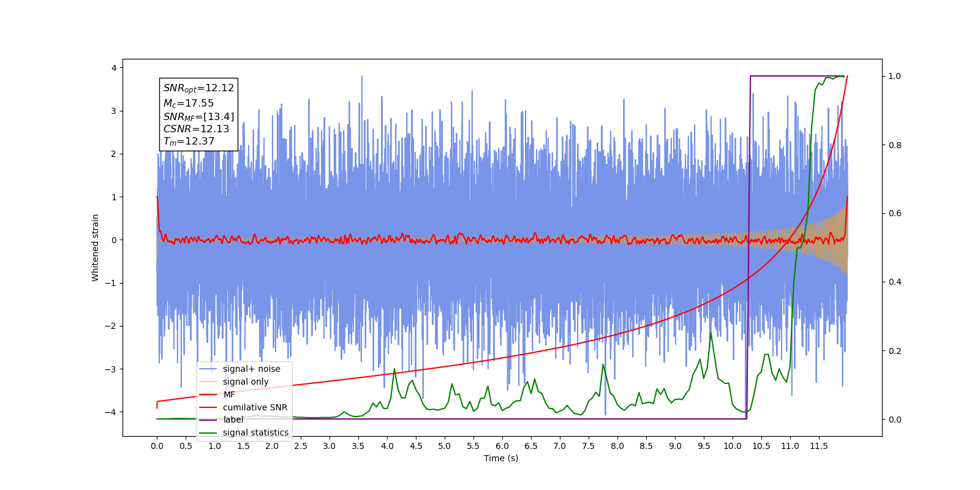Click the red line sample beside 'cumilative SNR'
The image size is (980, 490).
tap(208, 407)
